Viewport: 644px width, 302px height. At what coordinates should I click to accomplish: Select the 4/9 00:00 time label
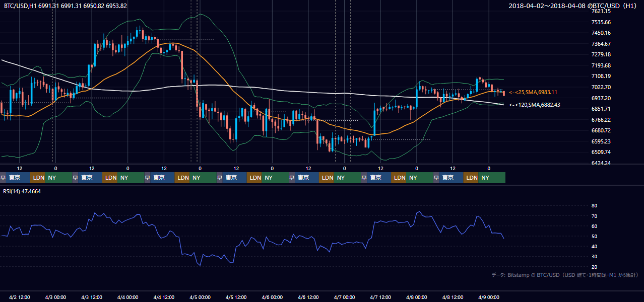click(x=488, y=297)
